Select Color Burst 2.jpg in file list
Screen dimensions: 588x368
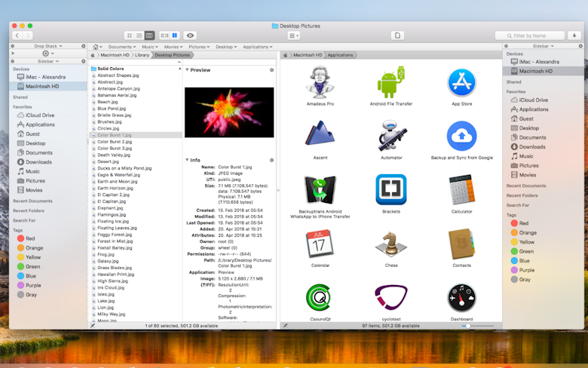click(115, 142)
